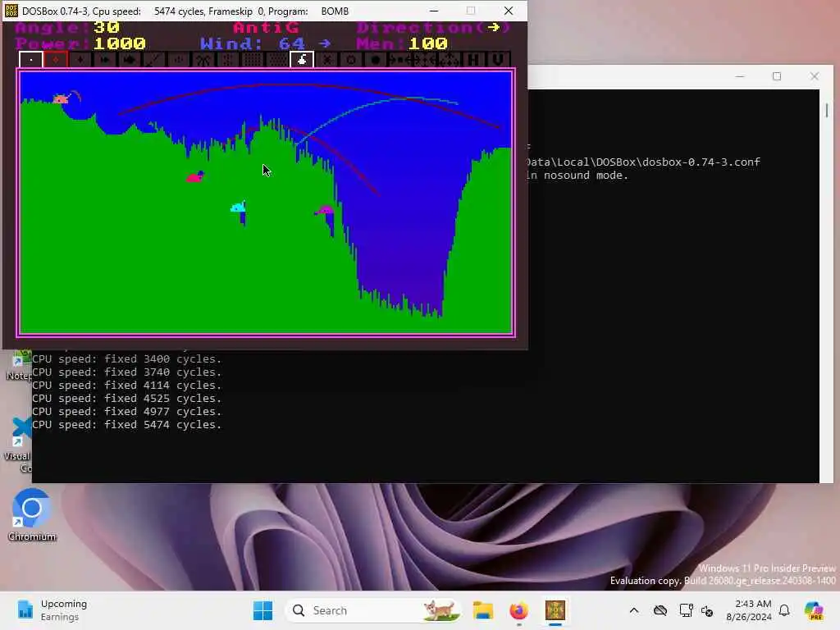Click 'CPU speed: fixed 5474 cycles.' line

(126, 424)
